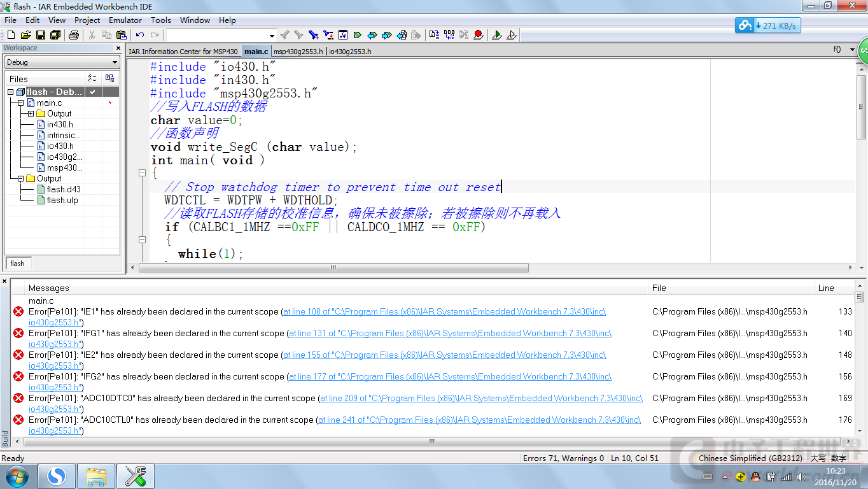Follow the ADC10CTL0 error line 241 link

479,420
